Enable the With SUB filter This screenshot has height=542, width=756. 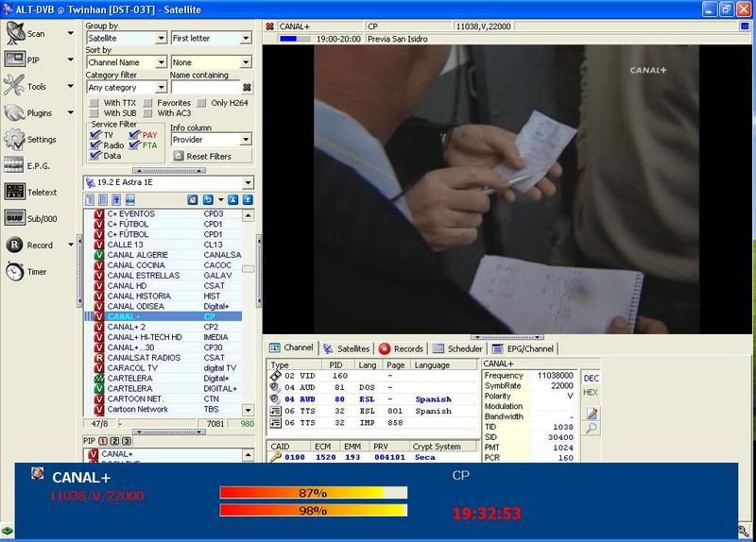(94, 113)
